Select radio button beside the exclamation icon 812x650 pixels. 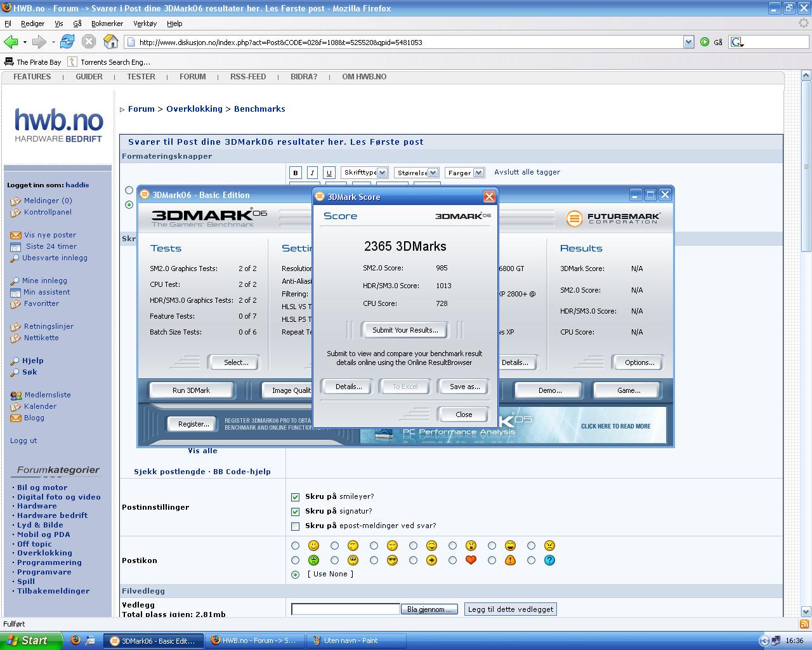coord(492,560)
